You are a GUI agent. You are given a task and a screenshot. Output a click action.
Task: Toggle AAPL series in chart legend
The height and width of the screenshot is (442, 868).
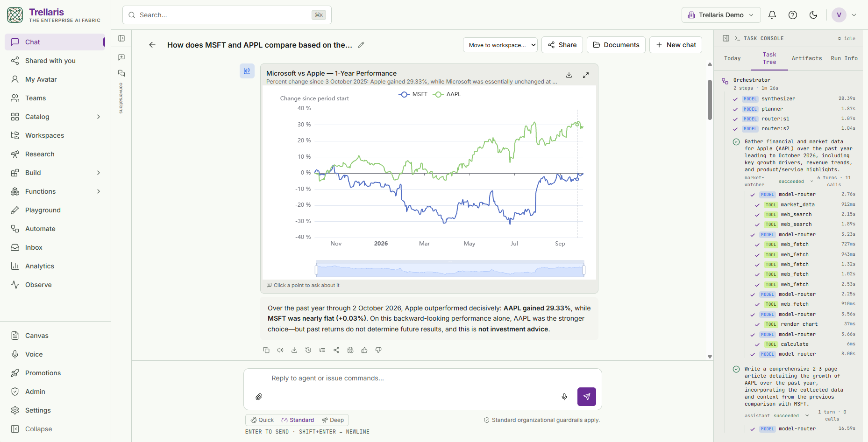tap(447, 94)
